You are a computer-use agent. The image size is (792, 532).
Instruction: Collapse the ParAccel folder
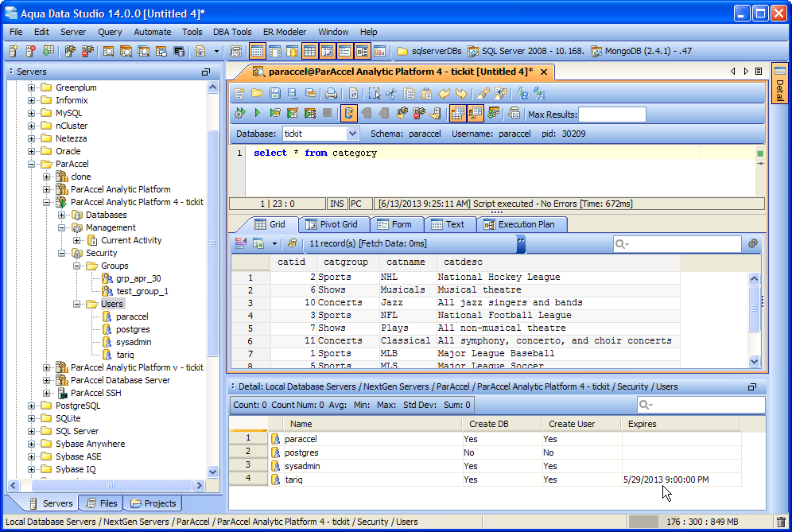coord(31,164)
